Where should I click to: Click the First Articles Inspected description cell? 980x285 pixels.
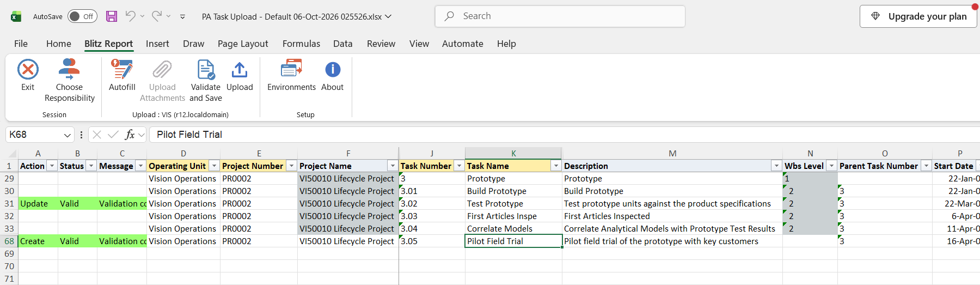672,216
